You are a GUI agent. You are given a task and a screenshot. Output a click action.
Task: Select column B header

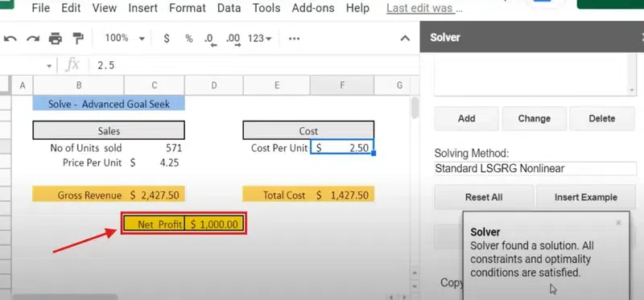tap(78, 85)
